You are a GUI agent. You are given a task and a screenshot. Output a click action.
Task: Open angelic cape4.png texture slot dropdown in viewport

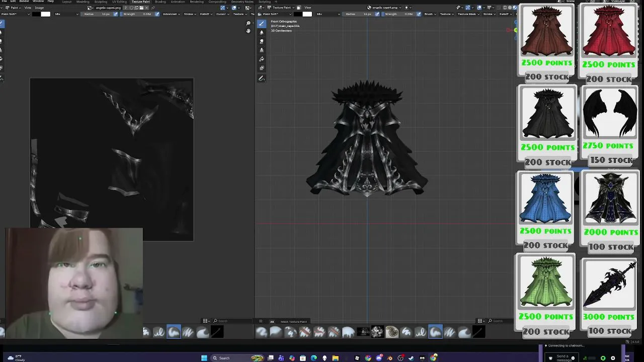(x=385, y=8)
